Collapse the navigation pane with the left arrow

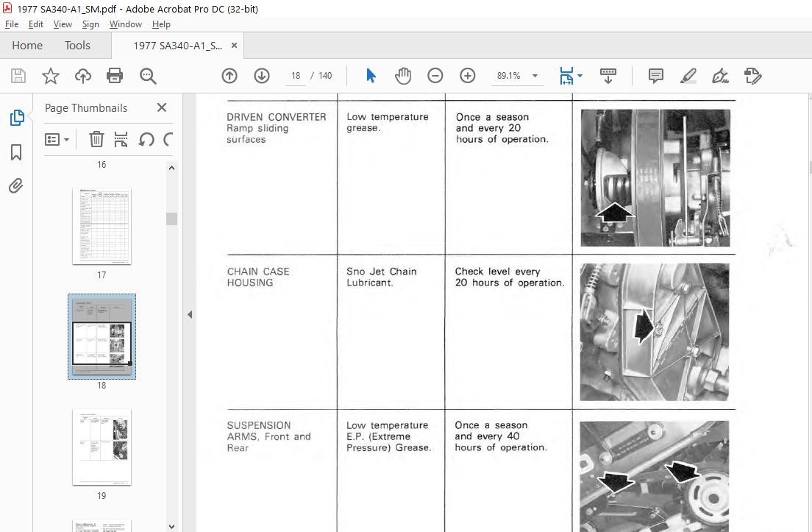190,314
